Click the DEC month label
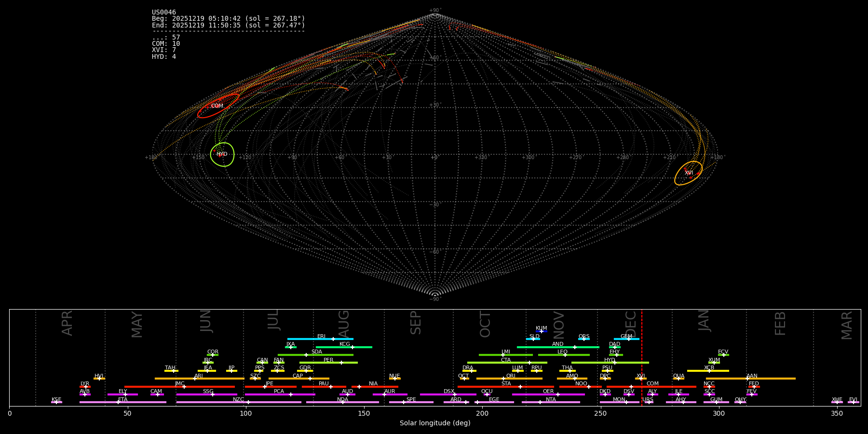Image resolution: width=868 pixels, height=434 pixels. [x=631, y=324]
